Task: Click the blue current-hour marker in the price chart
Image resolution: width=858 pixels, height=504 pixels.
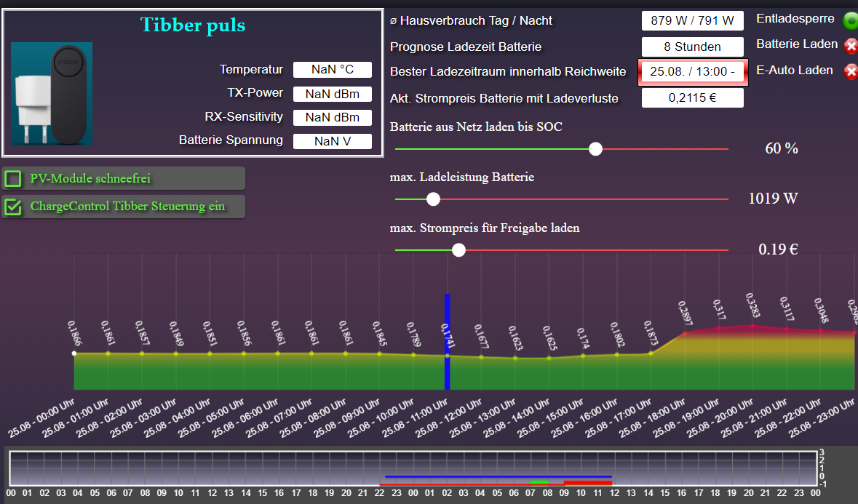Action: (x=447, y=342)
